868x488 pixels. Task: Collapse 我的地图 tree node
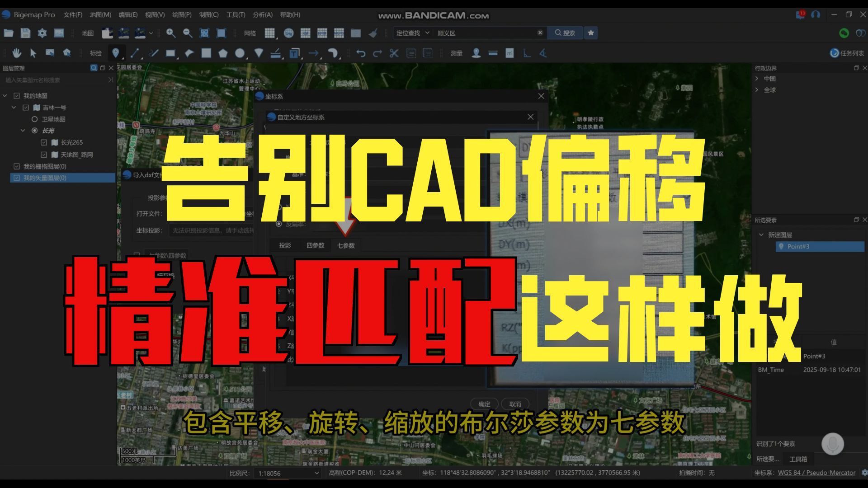pyautogui.click(x=5, y=96)
